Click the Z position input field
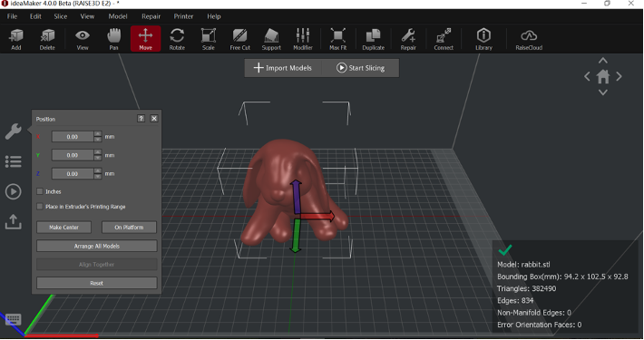Viewport: 644px width, 340px height. coord(73,174)
